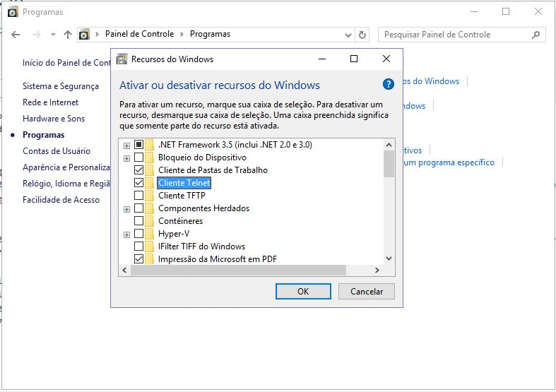Open Contas de Usuário category
This screenshot has height=392, width=556.
(x=57, y=150)
